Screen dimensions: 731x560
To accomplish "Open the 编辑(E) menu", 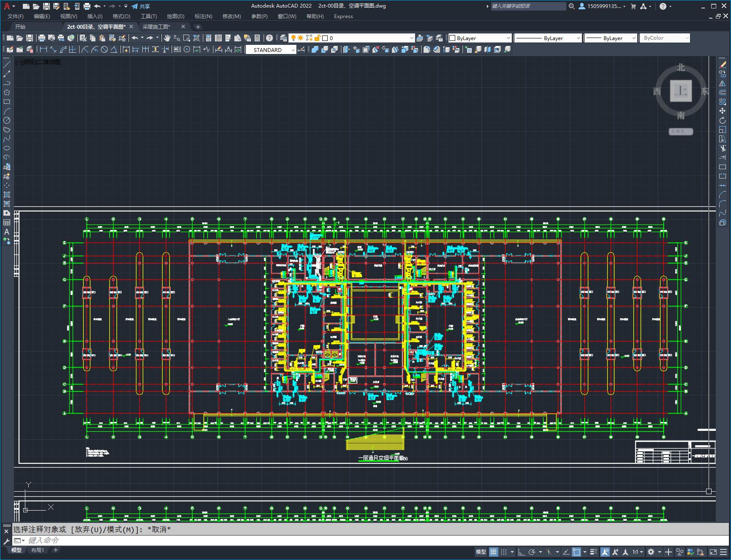I will (42, 16).
